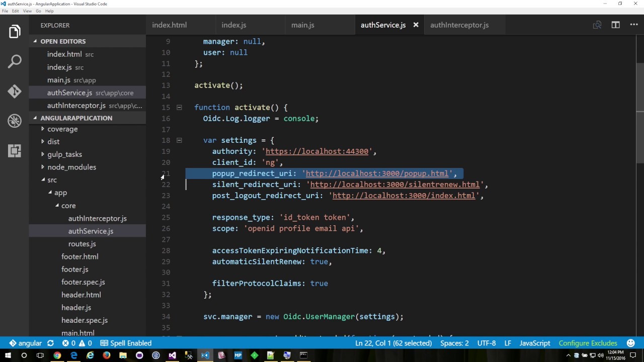This screenshot has height=362, width=644.
Task: Open Windows Start menu
Action: pos(8,355)
